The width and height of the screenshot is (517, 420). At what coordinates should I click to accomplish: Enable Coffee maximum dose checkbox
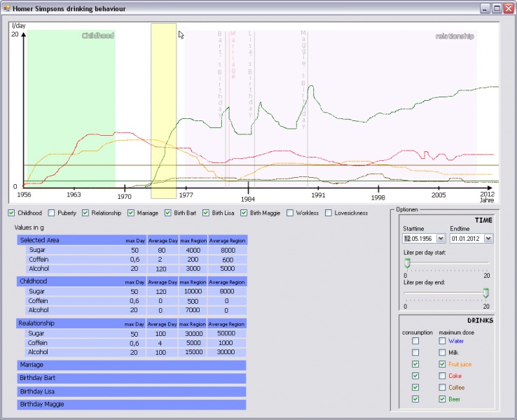(x=442, y=387)
